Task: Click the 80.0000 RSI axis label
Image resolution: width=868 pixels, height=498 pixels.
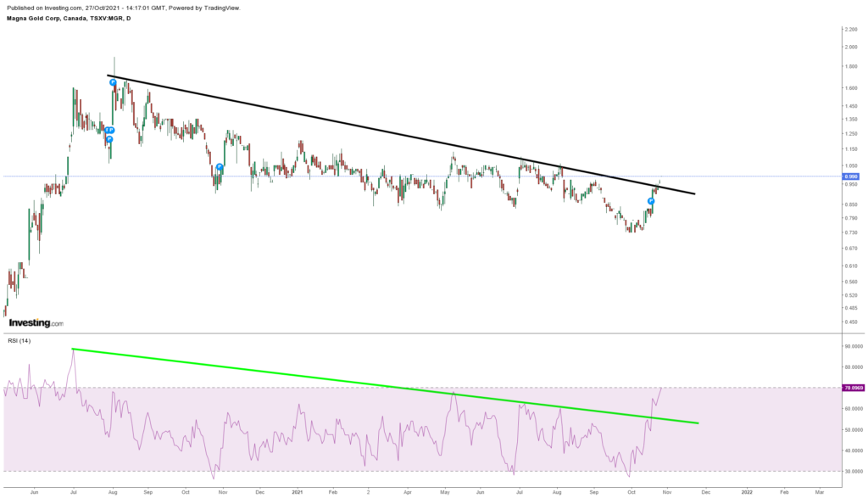Action: point(854,367)
